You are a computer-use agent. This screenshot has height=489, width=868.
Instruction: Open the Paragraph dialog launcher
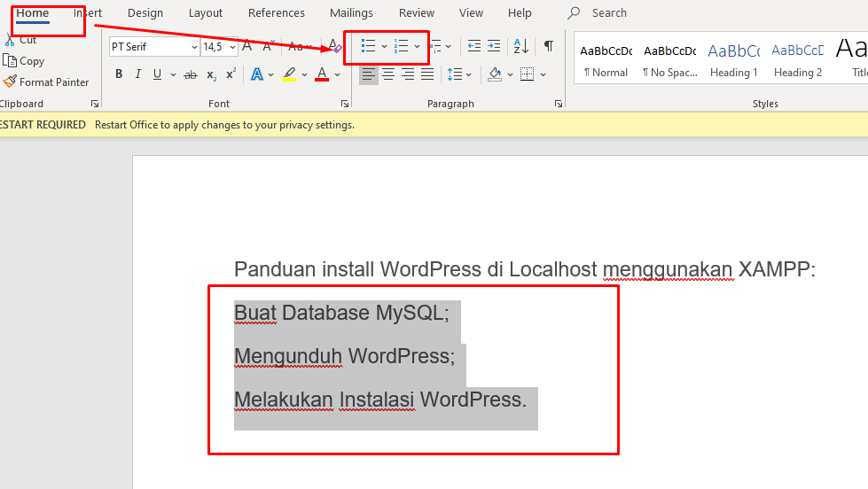click(x=559, y=104)
